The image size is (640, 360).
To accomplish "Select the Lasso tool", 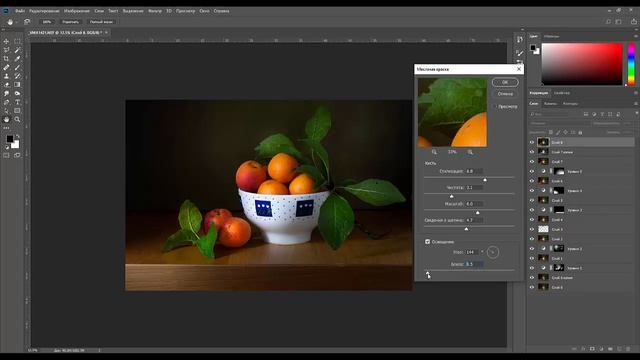I will pos(6,50).
